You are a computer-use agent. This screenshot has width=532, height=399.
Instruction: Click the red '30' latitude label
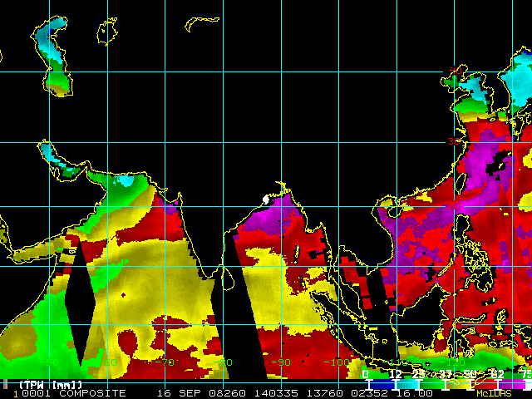pyautogui.click(x=454, y=141)
